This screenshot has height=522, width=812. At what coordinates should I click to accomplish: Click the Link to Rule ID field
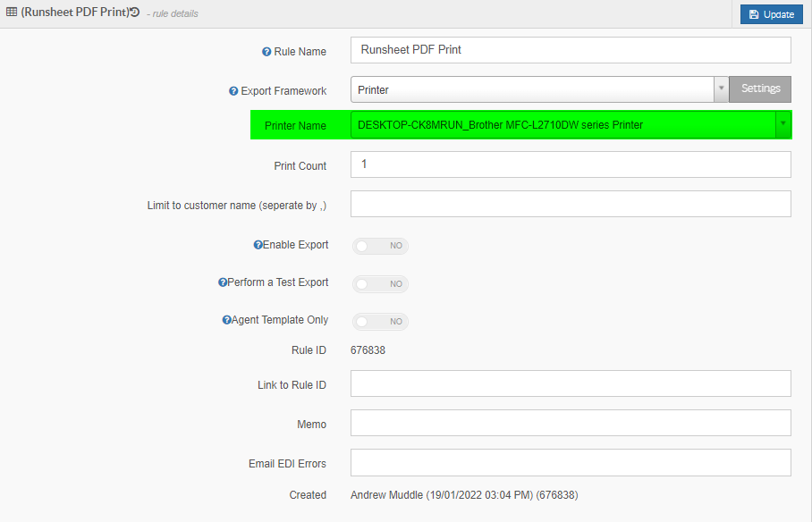571,383
